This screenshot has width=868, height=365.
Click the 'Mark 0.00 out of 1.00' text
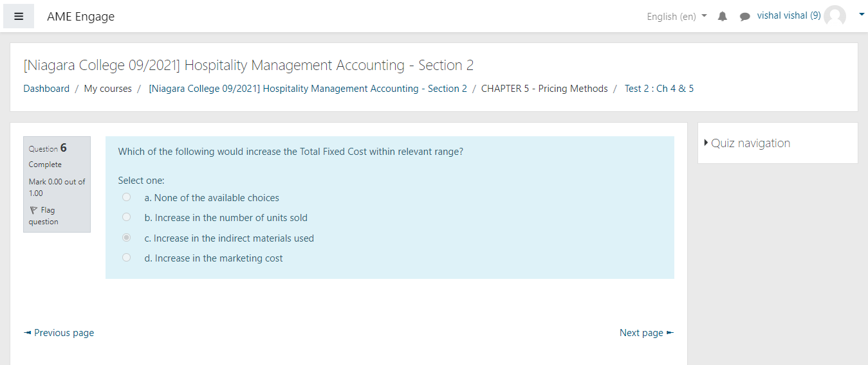pos(57,187)
